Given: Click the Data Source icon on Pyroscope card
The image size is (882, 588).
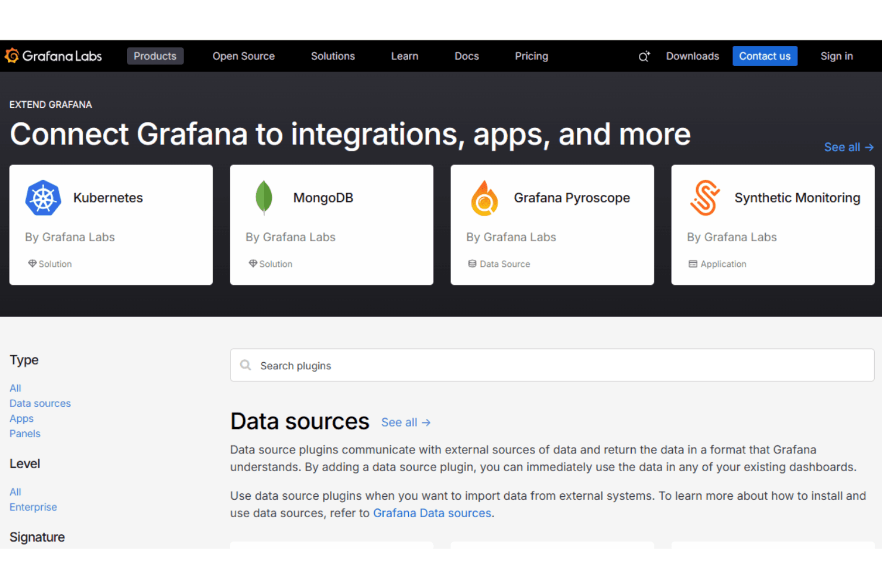Looking at the screenshot, I should click(472, 263).
